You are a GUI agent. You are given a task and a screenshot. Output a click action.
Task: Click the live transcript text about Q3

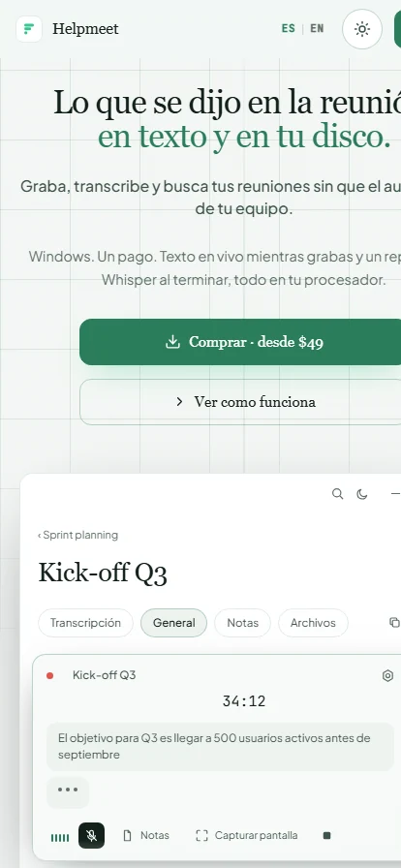220,746
